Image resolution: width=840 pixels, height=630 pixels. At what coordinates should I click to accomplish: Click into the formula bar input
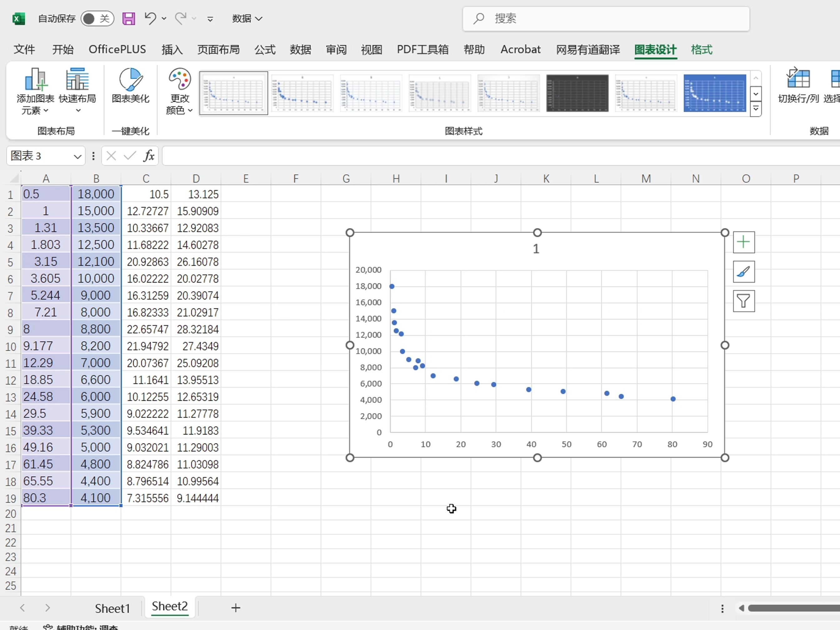tap(501, 156)
